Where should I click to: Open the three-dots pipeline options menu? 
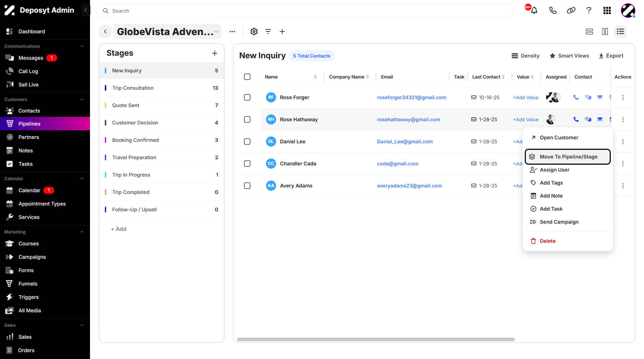tap(232, 31)
